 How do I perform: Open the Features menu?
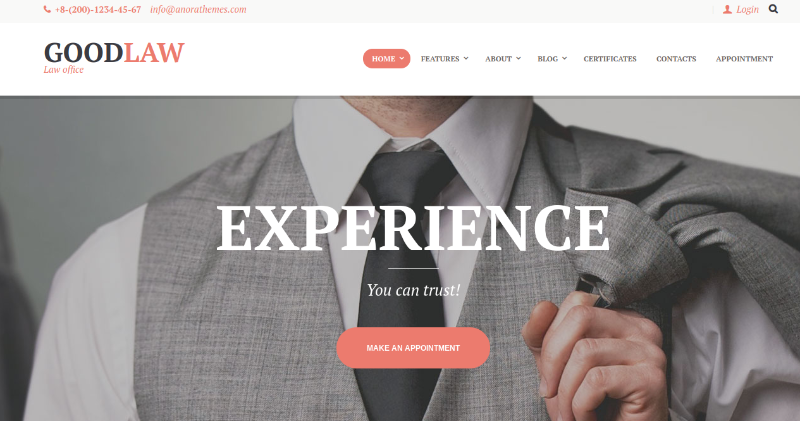440,59
